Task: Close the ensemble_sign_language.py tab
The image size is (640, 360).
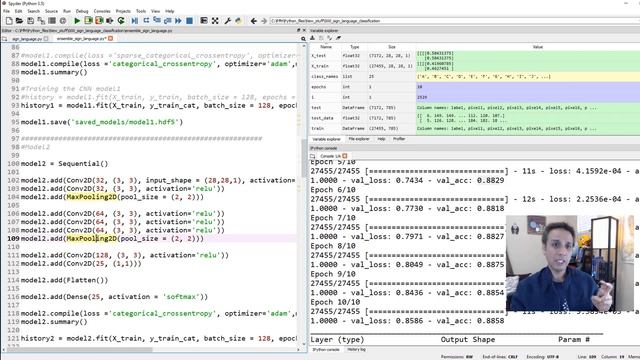Action: (110, 38)
